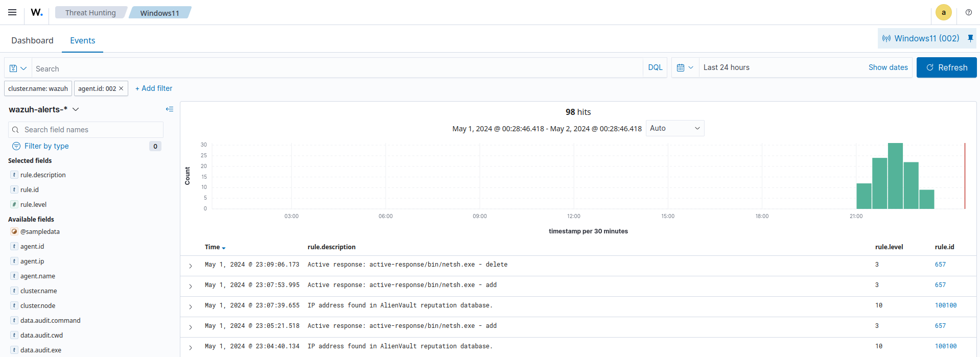
Task: Switch to the Dashboard tab
Action: tap(32, 40)
